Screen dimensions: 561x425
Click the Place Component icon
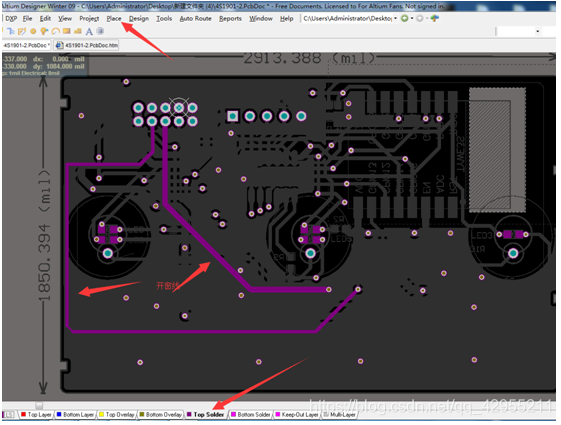(101, 31)
